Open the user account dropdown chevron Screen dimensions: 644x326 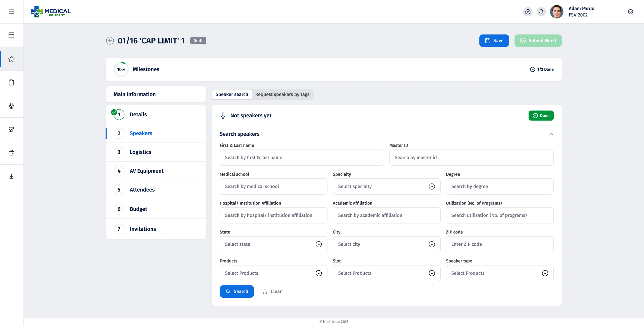coord(630,12)
